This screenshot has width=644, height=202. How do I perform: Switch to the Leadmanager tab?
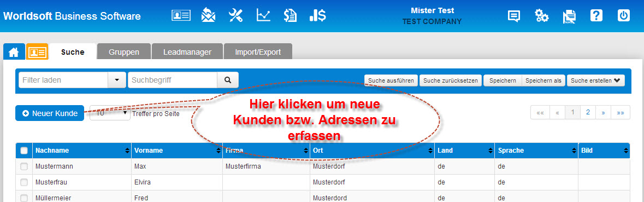tap(187, 52)
